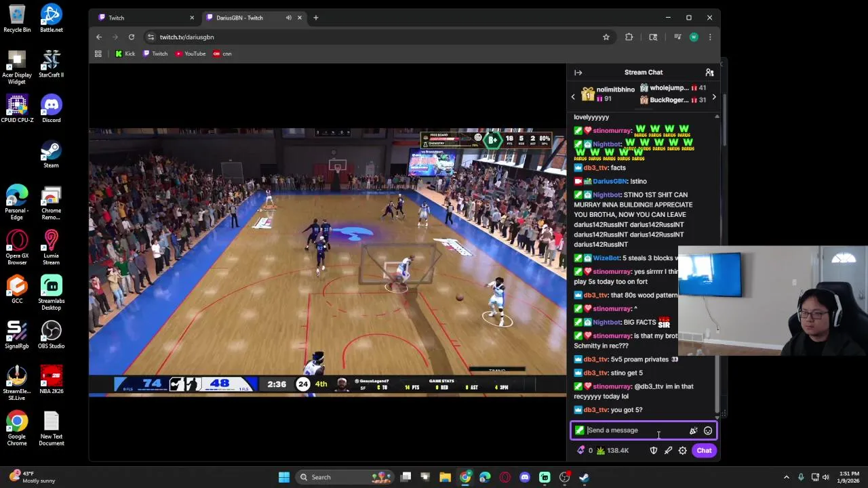Open the chat community users list icon
The width and height of the screenshot is (868, 488).
[709, 73]
